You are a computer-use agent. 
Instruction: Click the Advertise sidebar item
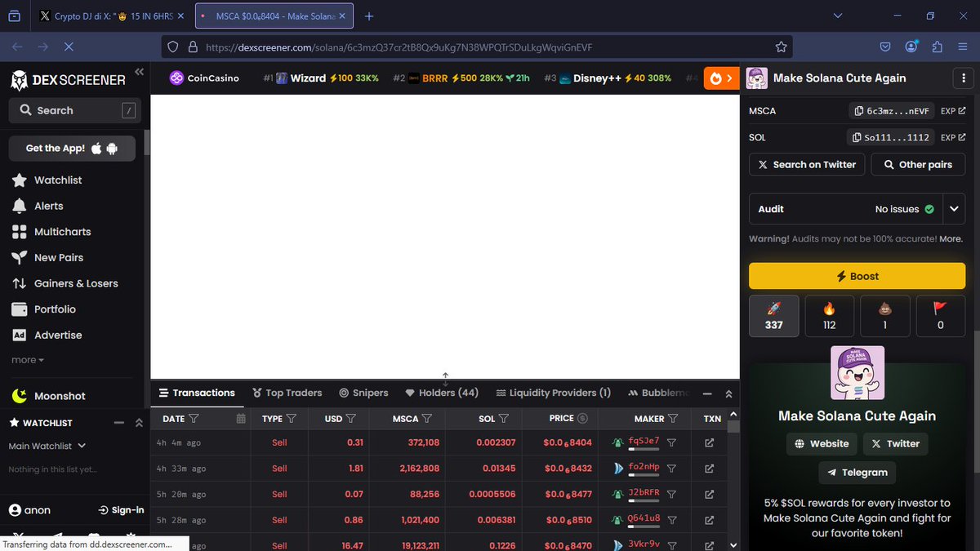point(47,335)
